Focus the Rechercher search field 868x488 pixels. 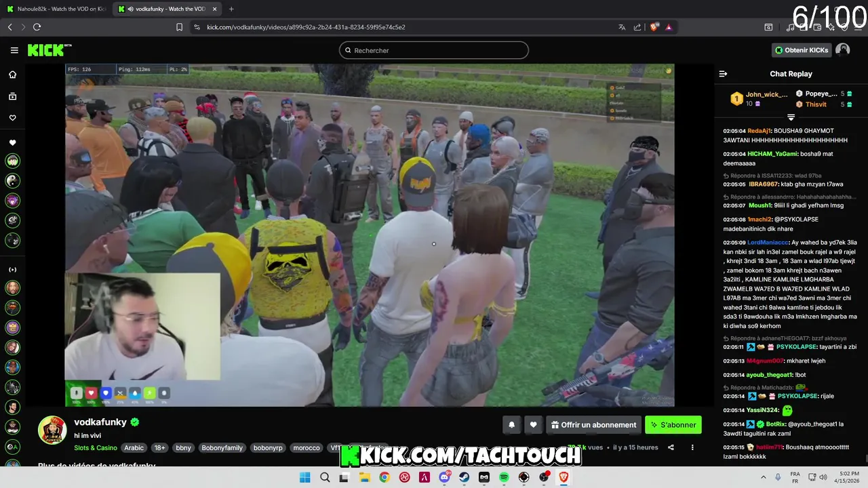[x=434, y=50]
